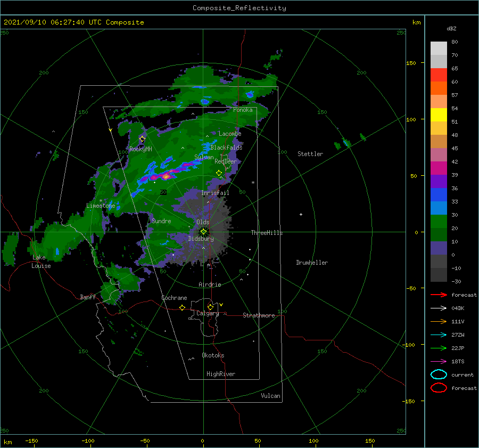Click the white 04DK arrow legend icon
The width and height of the screenshot is (479, 448).
pyautogui.click(x=439, y=308)
